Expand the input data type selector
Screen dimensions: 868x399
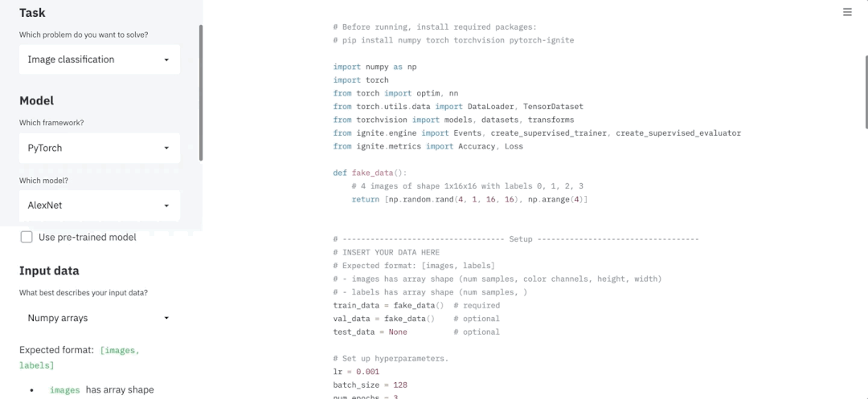100,318
